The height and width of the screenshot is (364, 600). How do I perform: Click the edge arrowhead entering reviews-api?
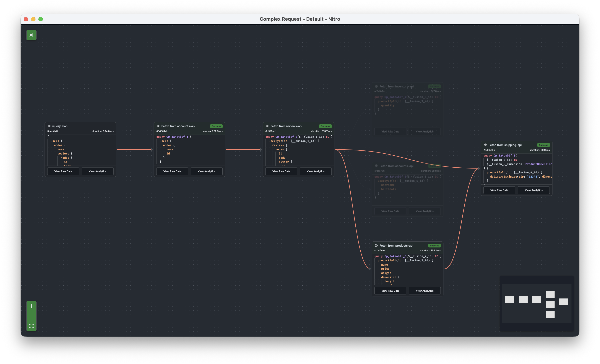pyautogui.click(x=261, y=149)
